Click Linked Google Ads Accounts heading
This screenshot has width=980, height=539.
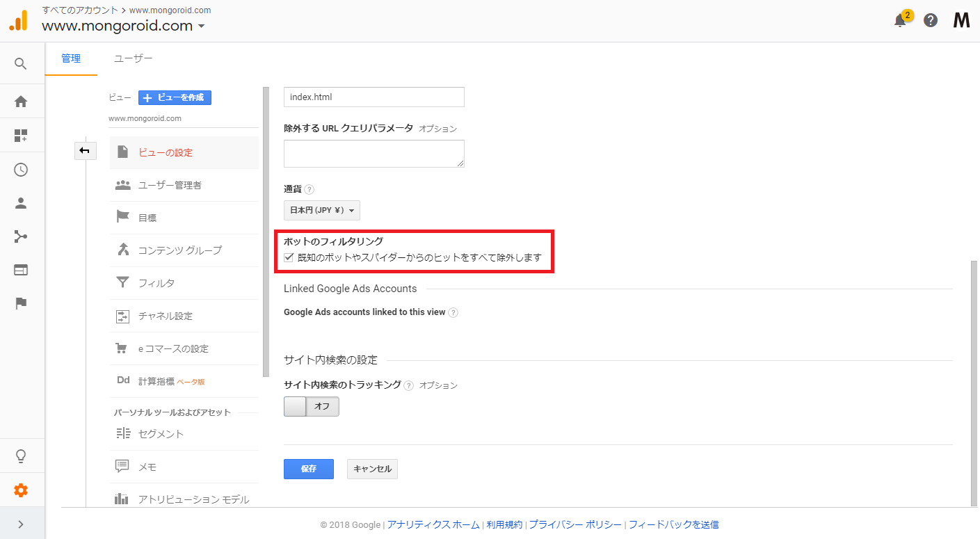[x=351, y=289]
